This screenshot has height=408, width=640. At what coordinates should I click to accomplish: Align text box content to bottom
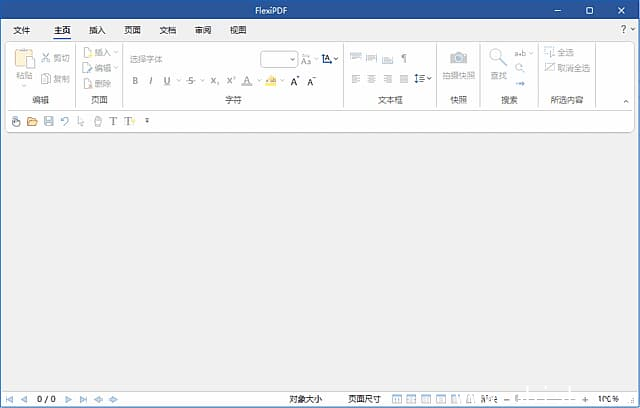[x=387, y=58]
